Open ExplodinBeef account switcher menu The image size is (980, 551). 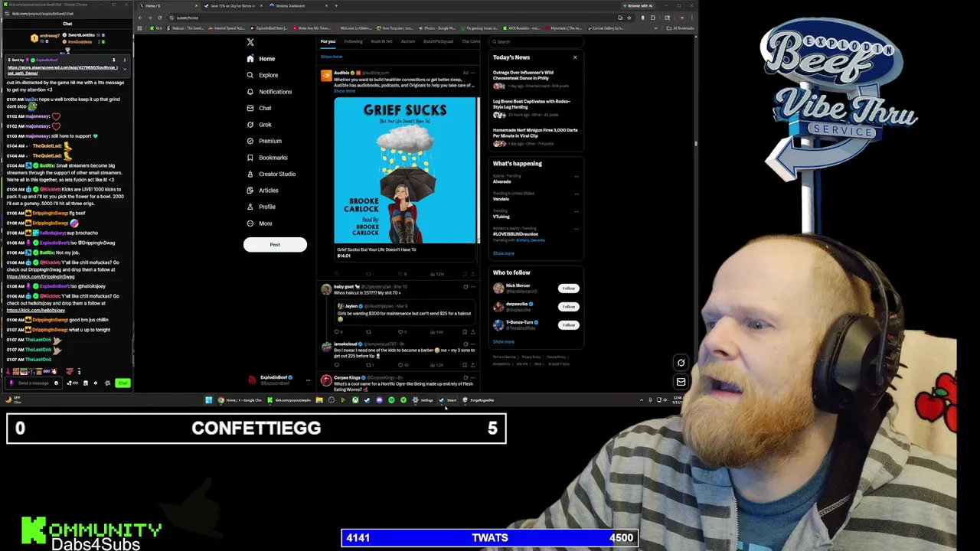pyautogui.click(x=308, y=380)
